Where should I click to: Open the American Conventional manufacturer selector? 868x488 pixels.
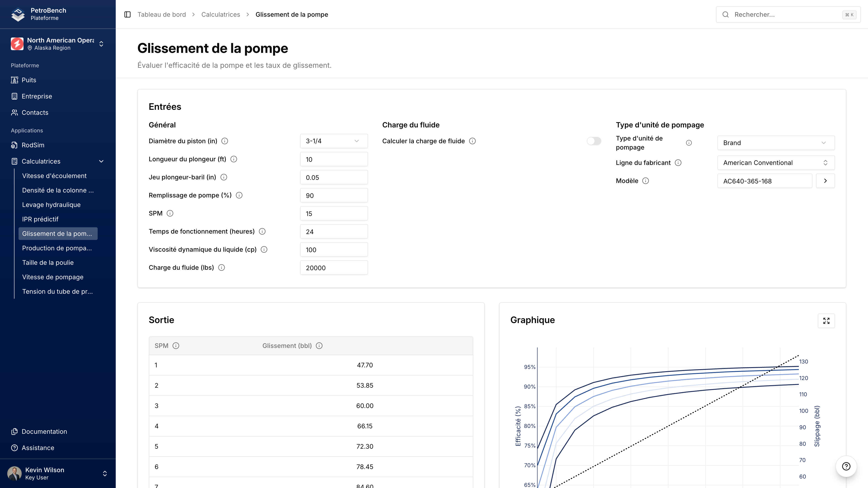pyautogui.click(x=776, y=163)
